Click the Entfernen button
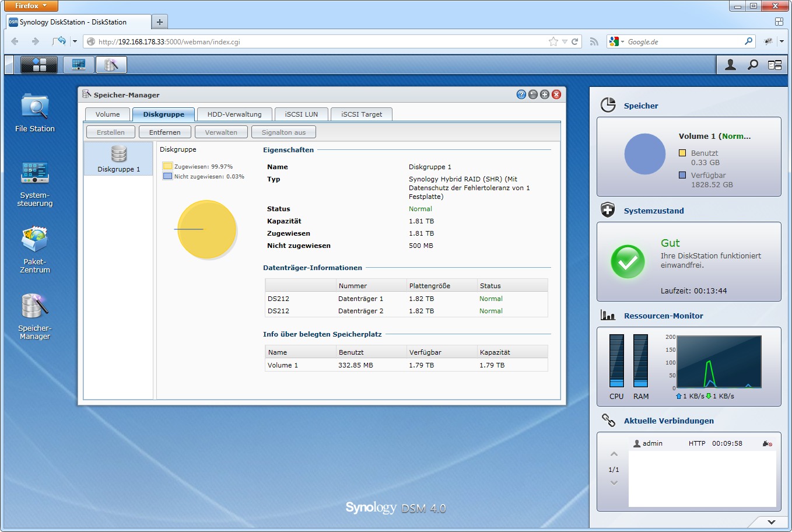This screenshot has height=532, width=792. tap(164, 132)
